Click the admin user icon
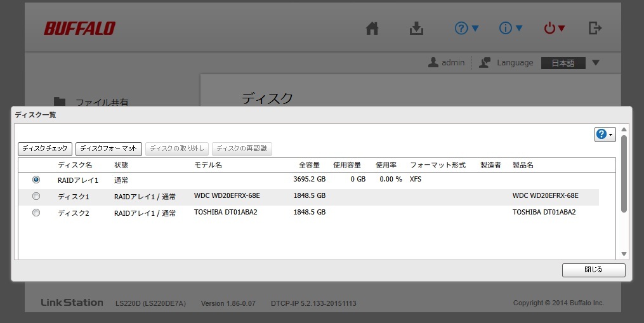Viewport: 644px width, 323px height. (x=433, y=63)
